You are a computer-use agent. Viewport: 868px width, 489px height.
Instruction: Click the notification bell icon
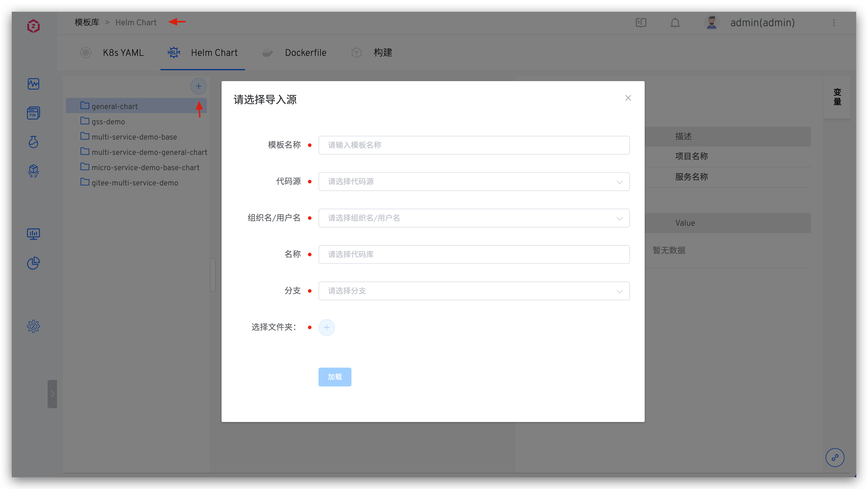coord(675,23)
